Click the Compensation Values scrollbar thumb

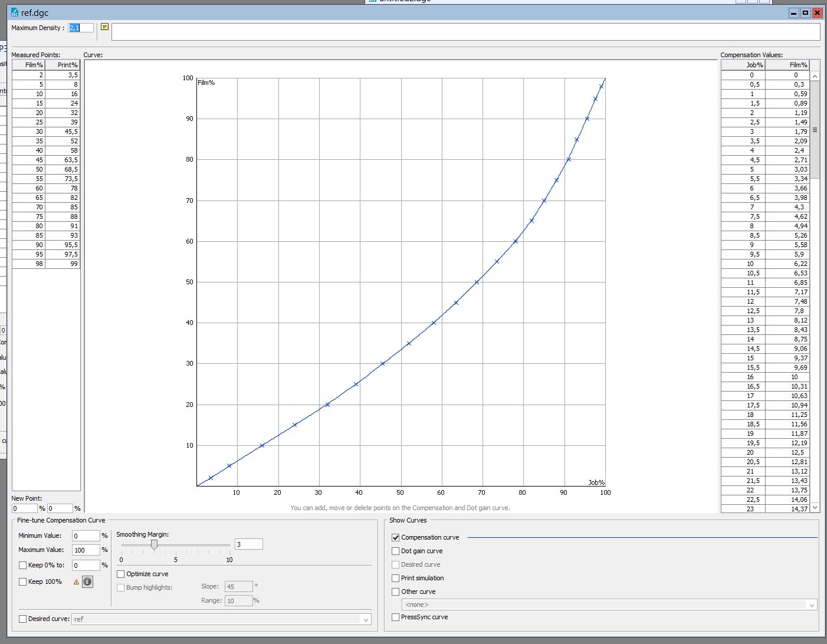[815, 130]
